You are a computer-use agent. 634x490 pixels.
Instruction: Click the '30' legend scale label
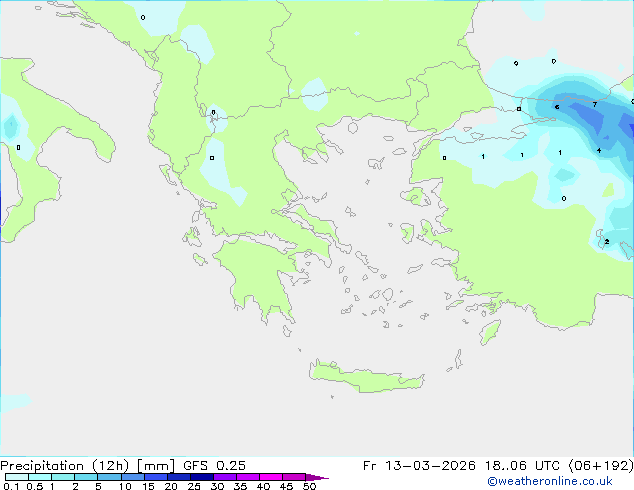coord(217,486)
